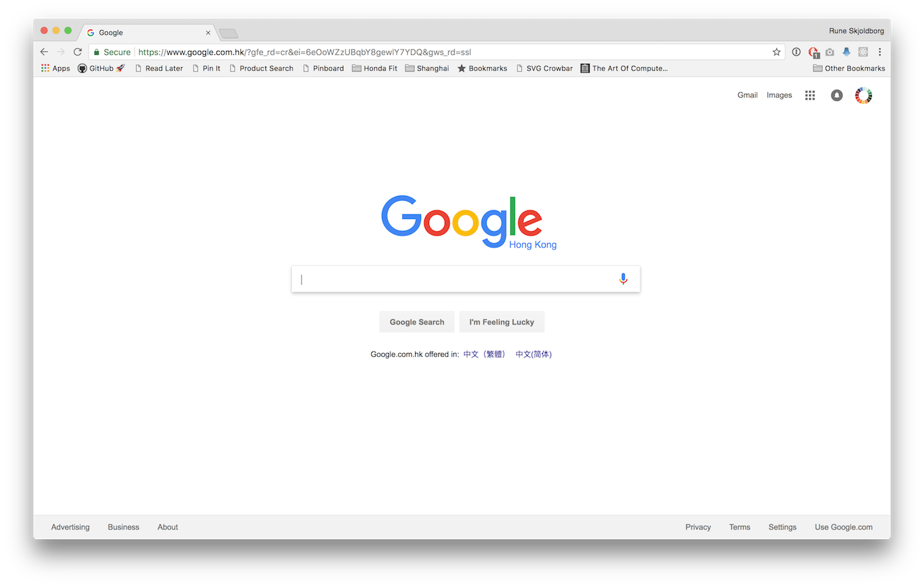Screen dimensions: 924x587
Task: Go back with the back arrow
Action: pos(44,52)
